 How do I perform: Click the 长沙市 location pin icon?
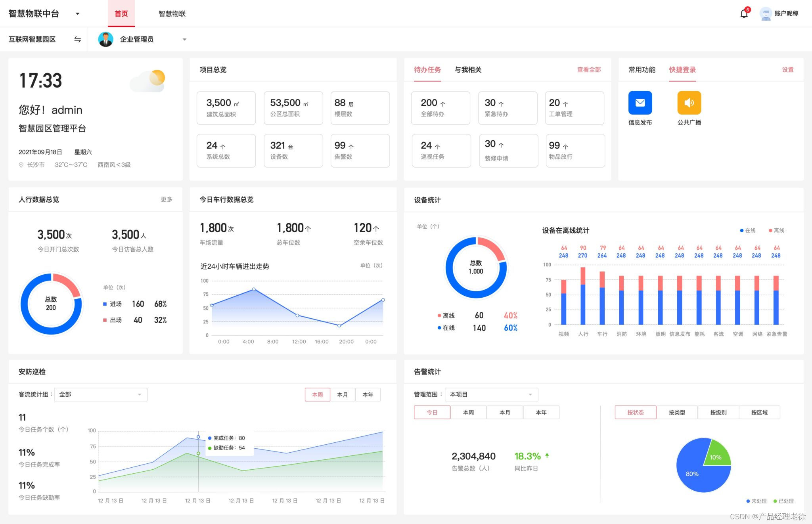[21, 165]
